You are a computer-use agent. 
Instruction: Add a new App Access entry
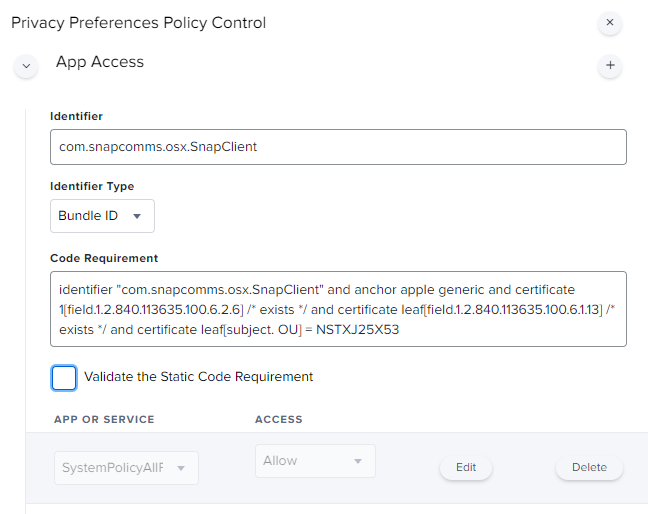pyautogui.click(x=610, y=65)
